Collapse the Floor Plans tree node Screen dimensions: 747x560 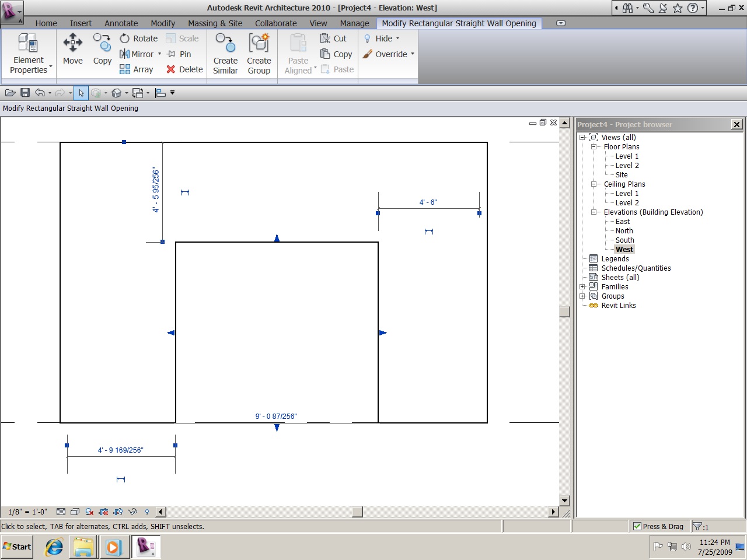[594, 147]
